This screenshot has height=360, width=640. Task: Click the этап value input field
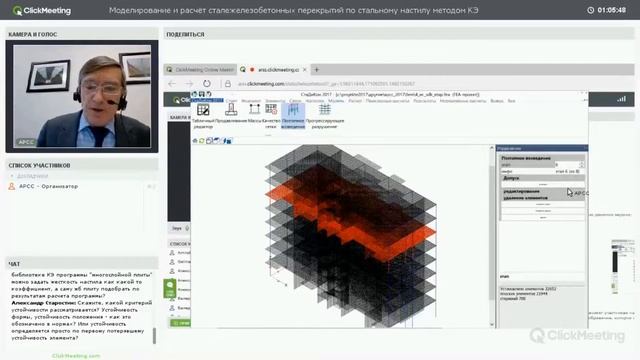pyautogui.click(x=567, y=164)
